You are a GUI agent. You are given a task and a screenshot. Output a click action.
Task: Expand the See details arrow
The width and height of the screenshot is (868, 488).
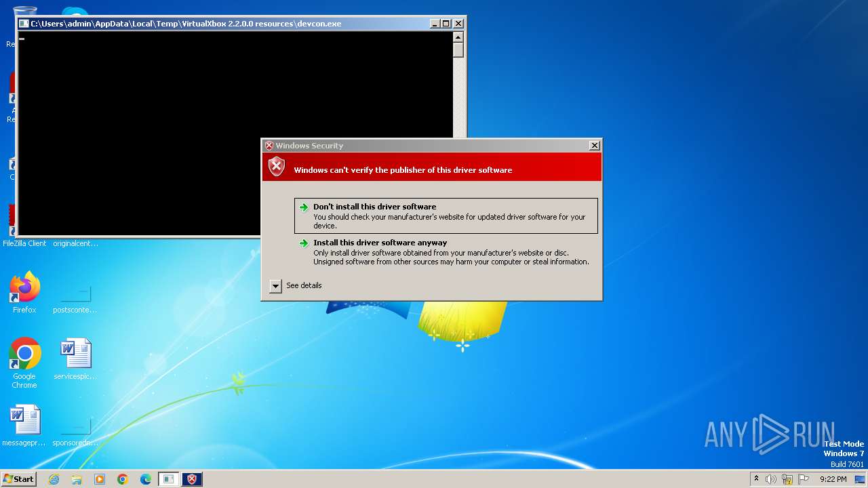pos(275,286)
